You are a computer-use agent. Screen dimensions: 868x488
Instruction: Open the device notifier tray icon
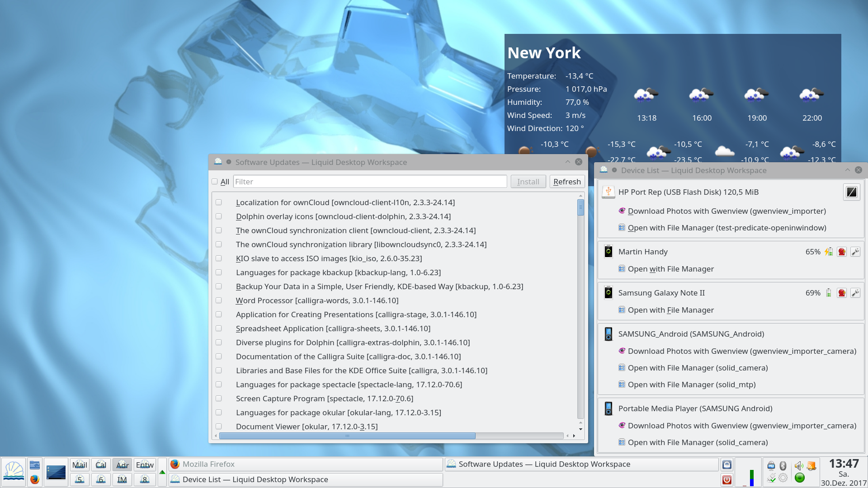(x=771, y=465)
